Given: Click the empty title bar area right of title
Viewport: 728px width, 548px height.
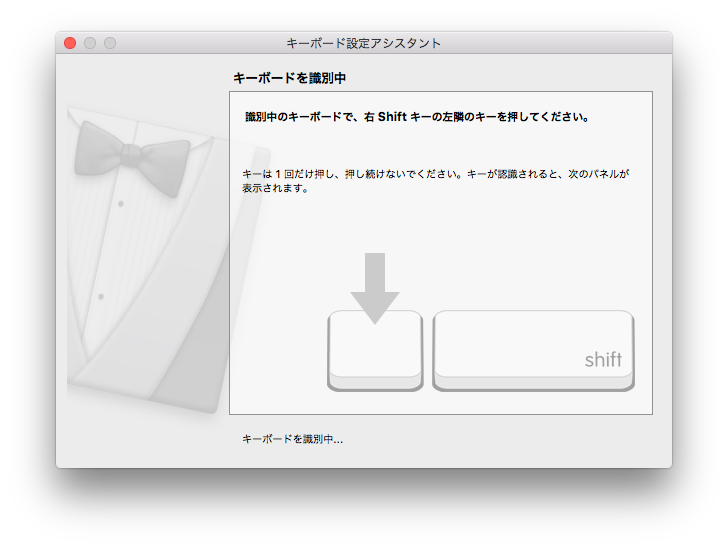Looking at the screenshot, I should [560, 43].
